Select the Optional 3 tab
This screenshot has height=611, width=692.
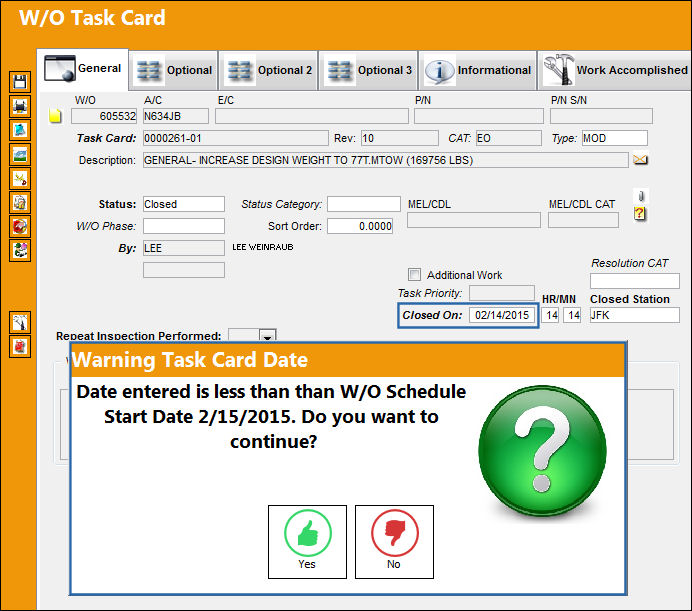tap(368, 70)
